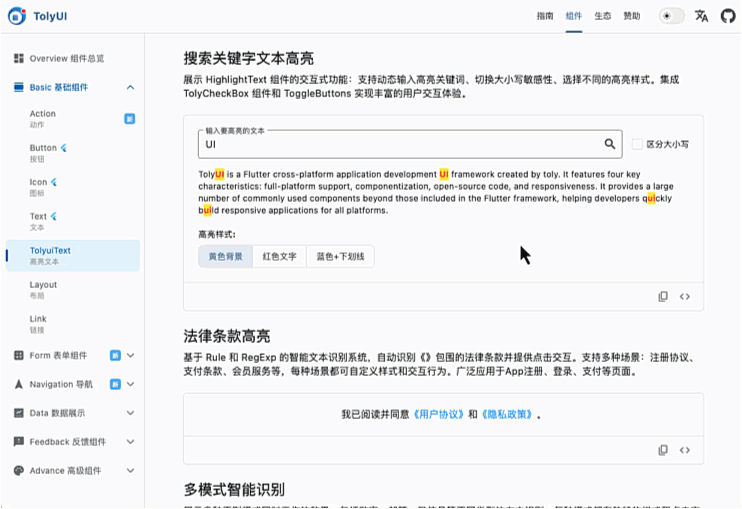Click the search magnifier icon
The width and height of the screenshot is (742, 509).
point(610,144)
